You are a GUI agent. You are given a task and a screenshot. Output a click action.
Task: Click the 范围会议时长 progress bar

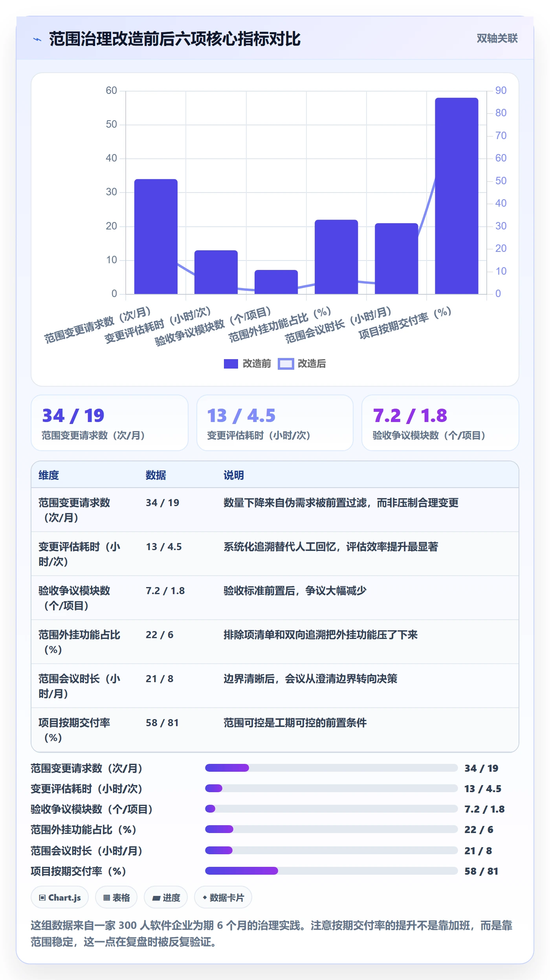click(x=332, y=850)
